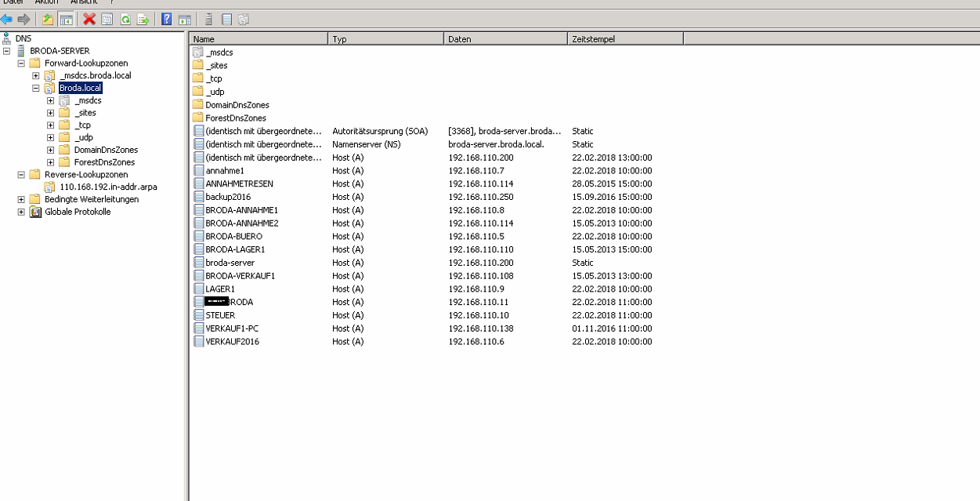Select the _msdcs entry in list pane
This screenshot has height=501, width=980.
coord(219,53)
